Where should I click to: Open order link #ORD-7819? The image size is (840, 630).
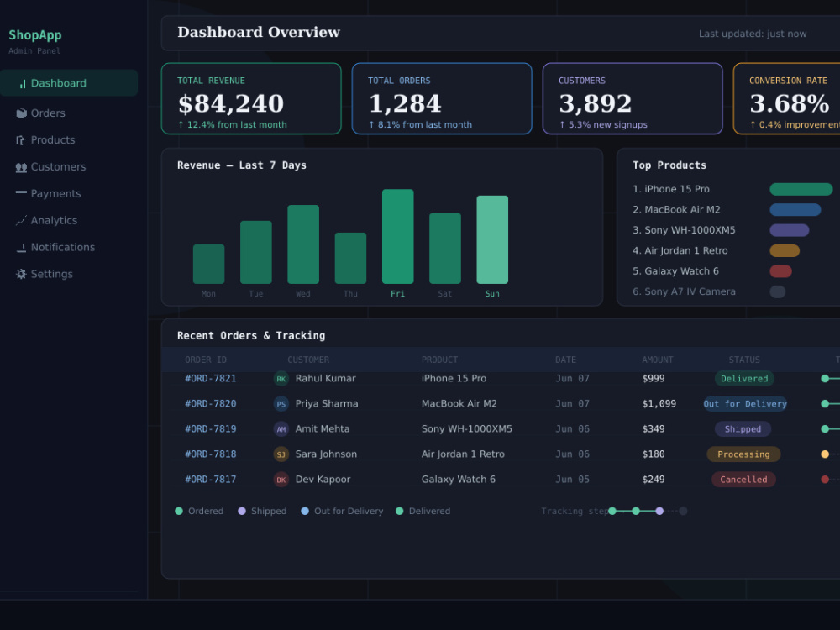(211, 428)
